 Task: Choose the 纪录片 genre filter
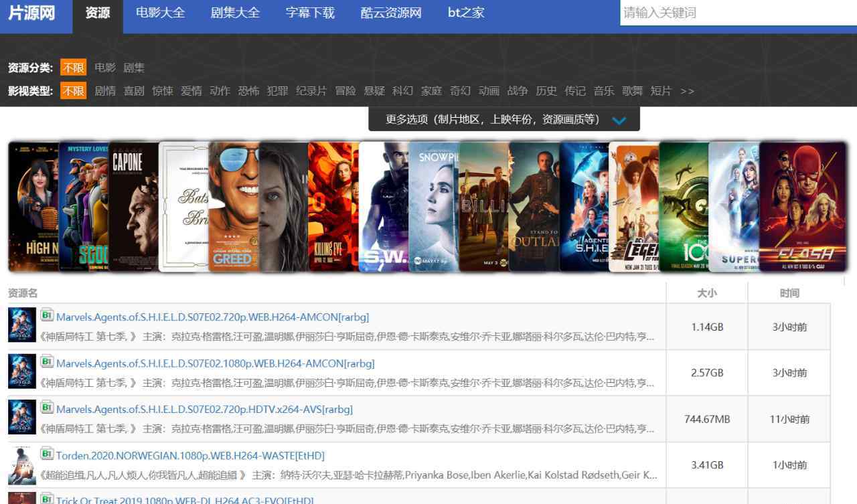(311, 90)
